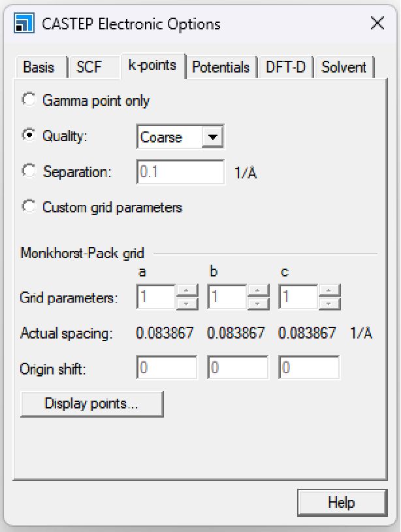Decrease grid parameter a with down arrow

(187, 303)
